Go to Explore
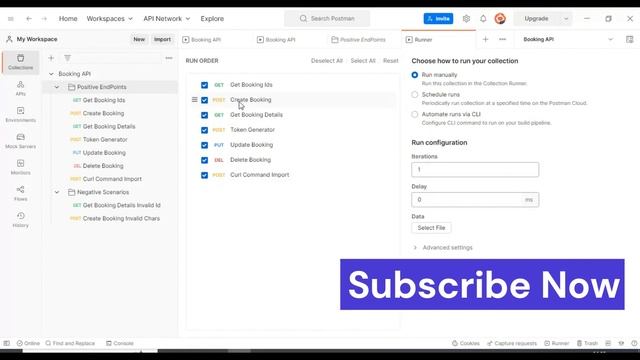 click(212, 19)
